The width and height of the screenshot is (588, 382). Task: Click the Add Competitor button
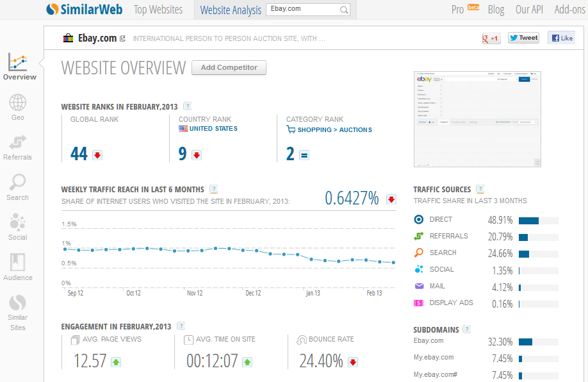[x=229, y=67]
